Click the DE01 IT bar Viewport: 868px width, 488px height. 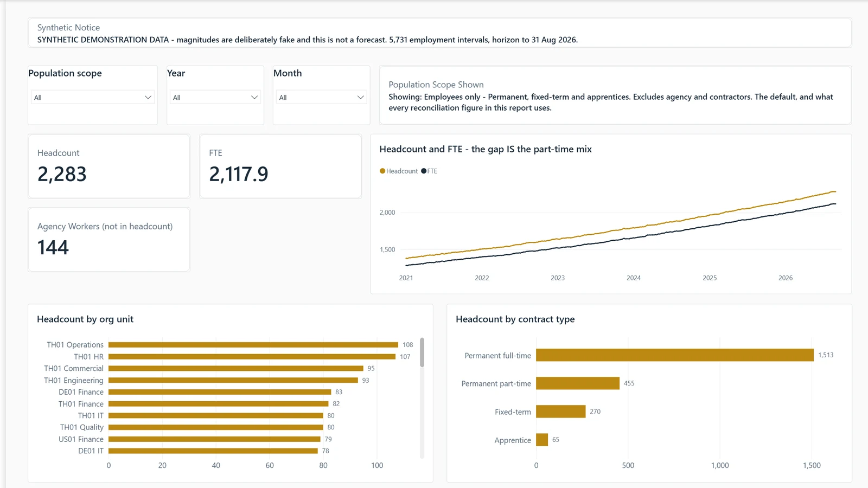point(213,451)
